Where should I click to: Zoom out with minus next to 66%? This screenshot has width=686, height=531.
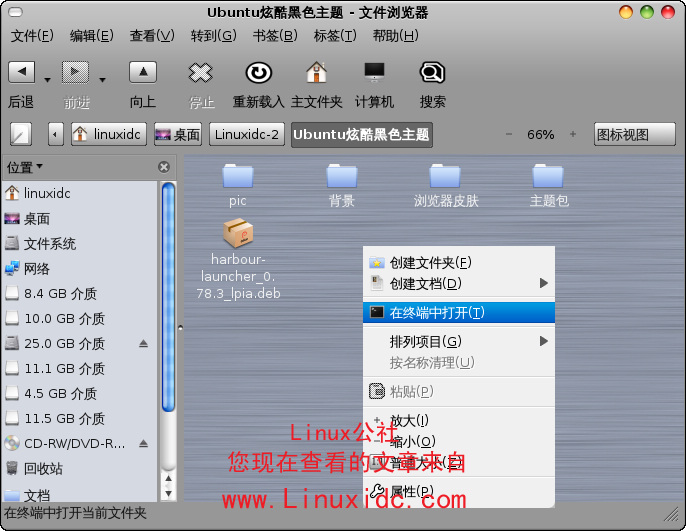[509, 134]
